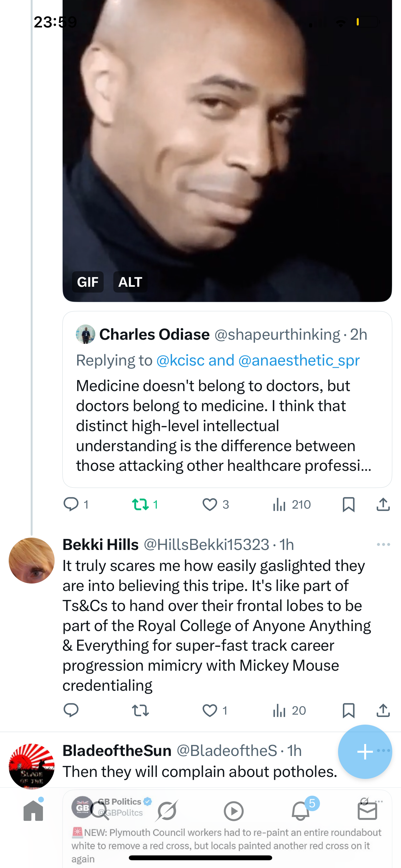The width and height of the screenshot is (401, 868).
Task: Open more options for Bekki Hills' tweet
Action: coord(383,544)
